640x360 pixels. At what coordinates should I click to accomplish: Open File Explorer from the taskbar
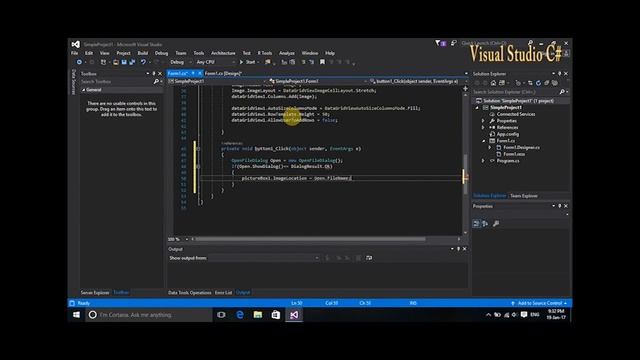258,315
